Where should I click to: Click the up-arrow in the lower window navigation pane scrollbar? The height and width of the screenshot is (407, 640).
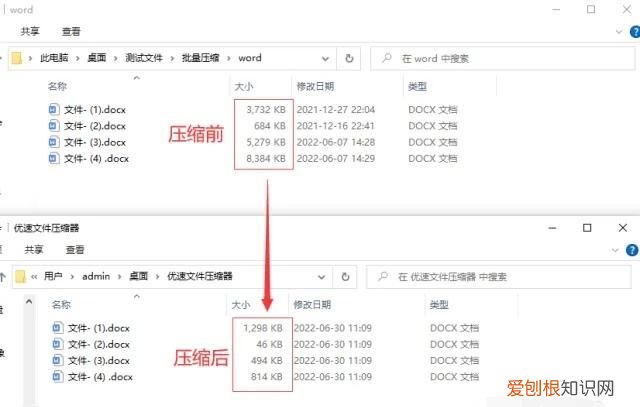29,302
